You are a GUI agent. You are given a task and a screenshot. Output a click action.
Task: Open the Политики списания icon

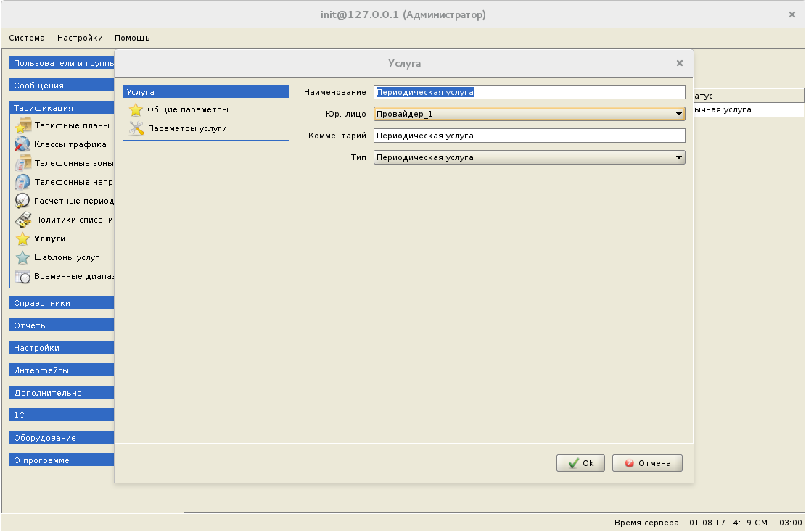coord(22,220)
